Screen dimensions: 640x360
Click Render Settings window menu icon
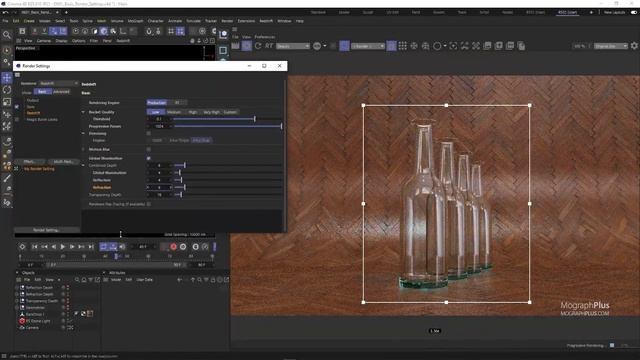click(18, 75)
